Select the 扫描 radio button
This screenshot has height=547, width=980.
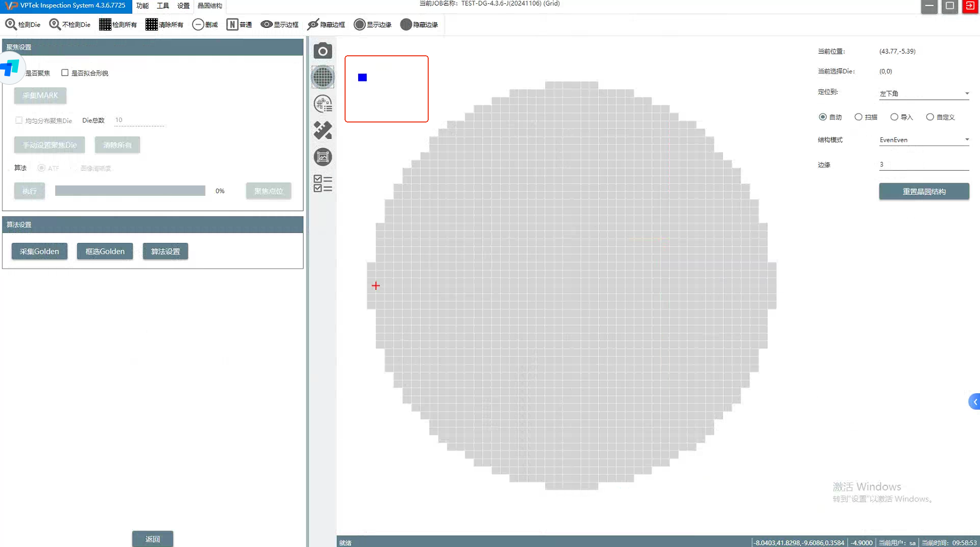pos(859,117)
